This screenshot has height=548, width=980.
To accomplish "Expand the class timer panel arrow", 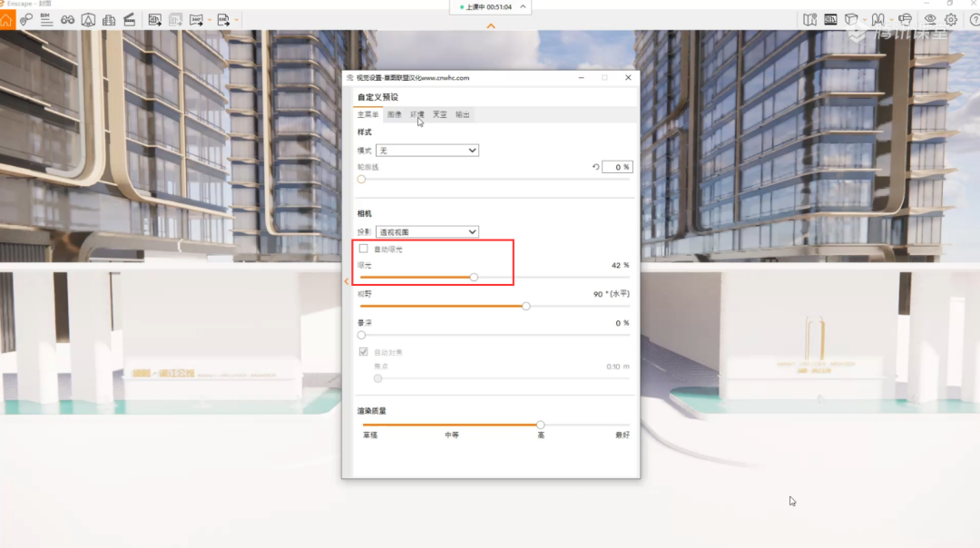I will pos(524,7).
